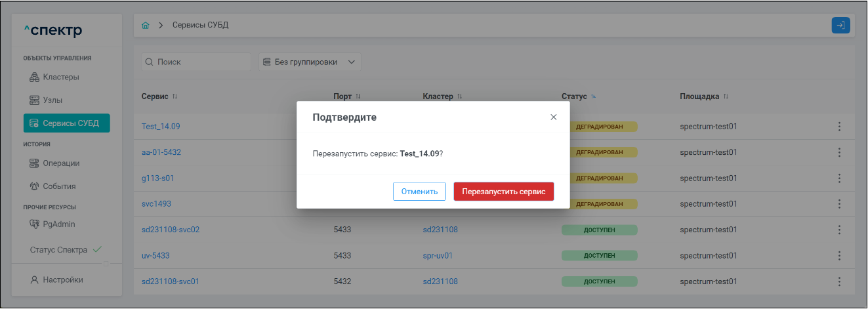Select Операции in the sidebar
Image resolution: width=868 pixels, height=309 pixels.
60,163
